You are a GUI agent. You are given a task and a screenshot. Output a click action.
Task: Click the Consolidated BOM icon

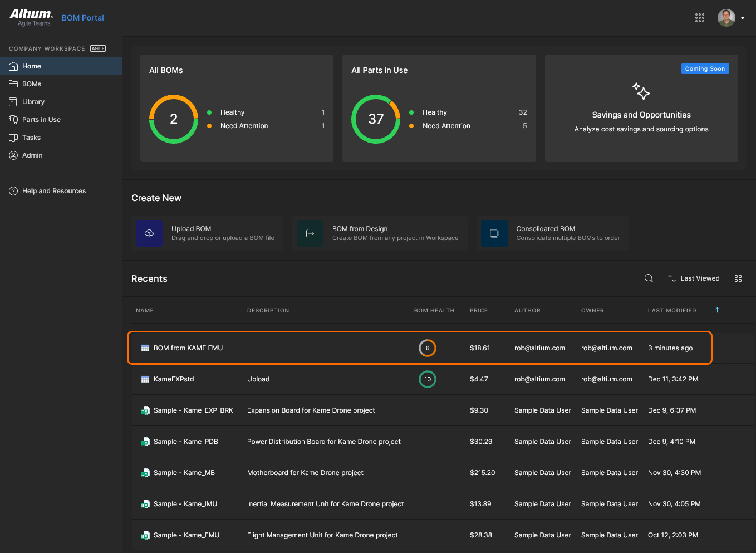click(x=494, y=233)
